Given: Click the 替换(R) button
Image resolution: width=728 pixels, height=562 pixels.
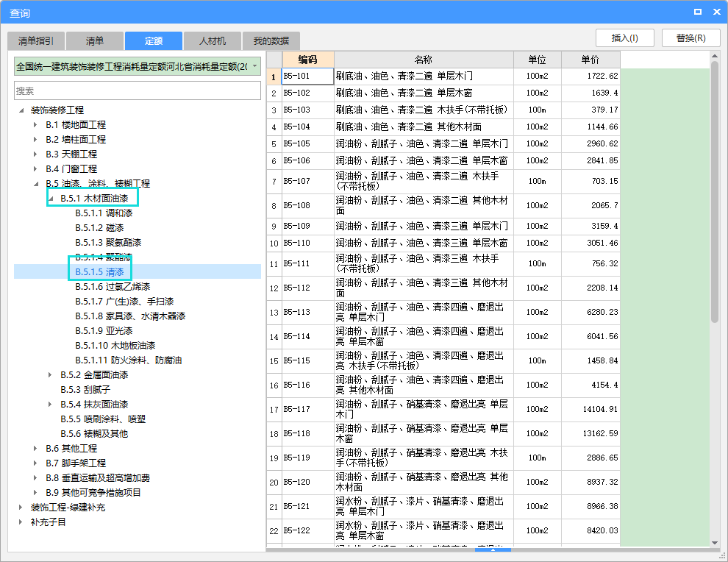Looking at the screenshot, I should point(690,38).
